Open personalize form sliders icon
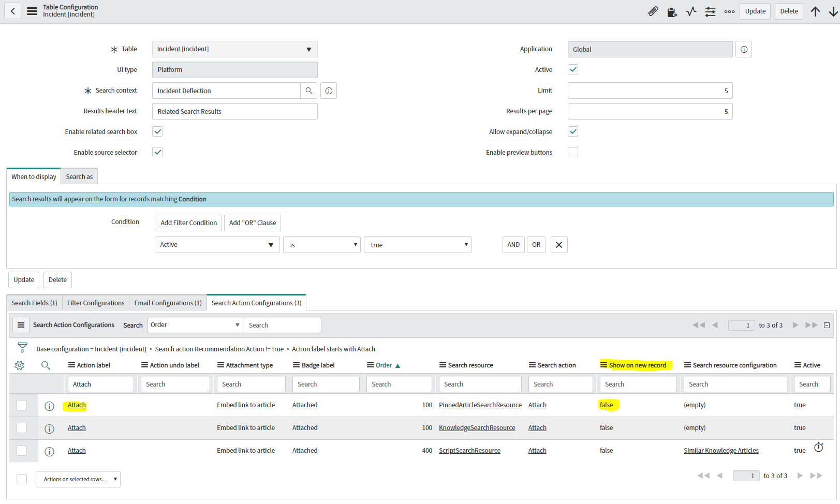840x504 pixels. [710, 11]
